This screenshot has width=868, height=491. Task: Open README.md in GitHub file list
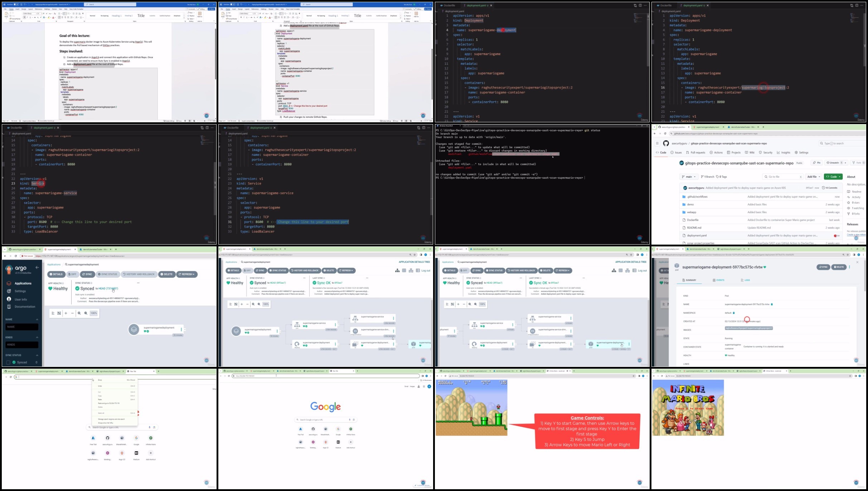pyautogui.click(x=694, y=228)
